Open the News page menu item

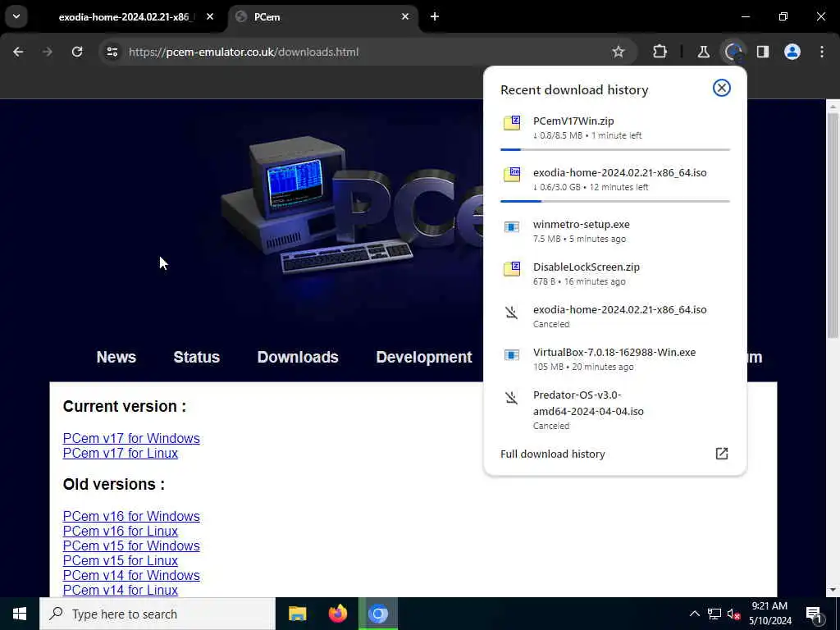(x=116, y=357)
